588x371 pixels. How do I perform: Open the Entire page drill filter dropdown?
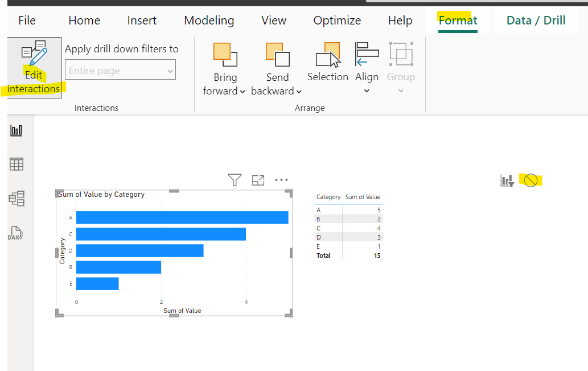click(120, 71)
